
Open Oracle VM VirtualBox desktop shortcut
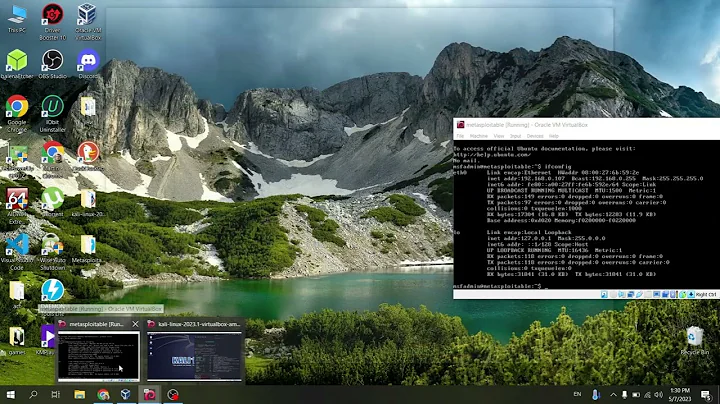click(x=88, y=22)
